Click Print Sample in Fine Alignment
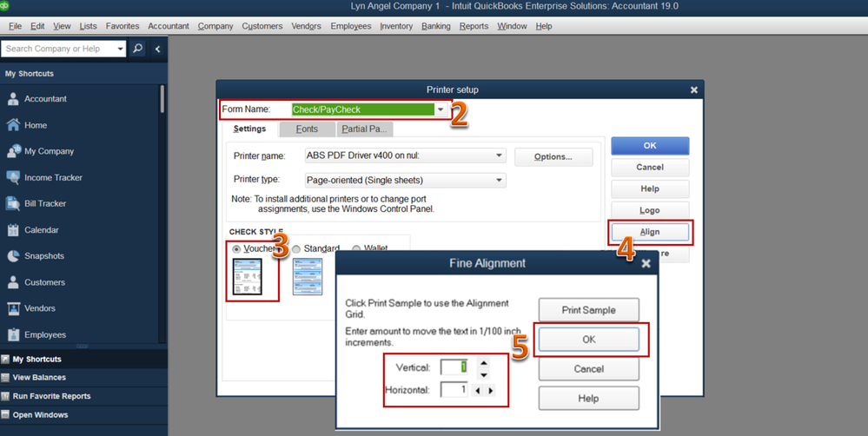This screenshot has height=436, width=868. (x=588, y=310)
